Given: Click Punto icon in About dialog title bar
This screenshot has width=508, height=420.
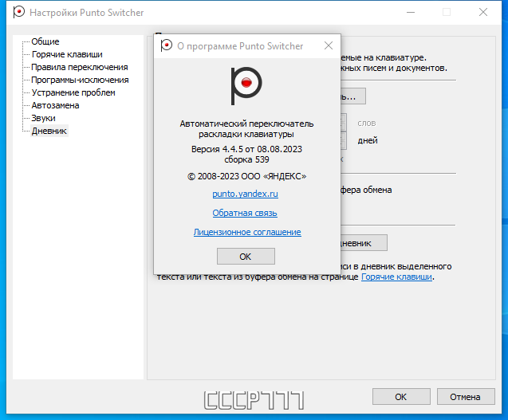Looking at the screenshot, I should [x=167, y=45].
